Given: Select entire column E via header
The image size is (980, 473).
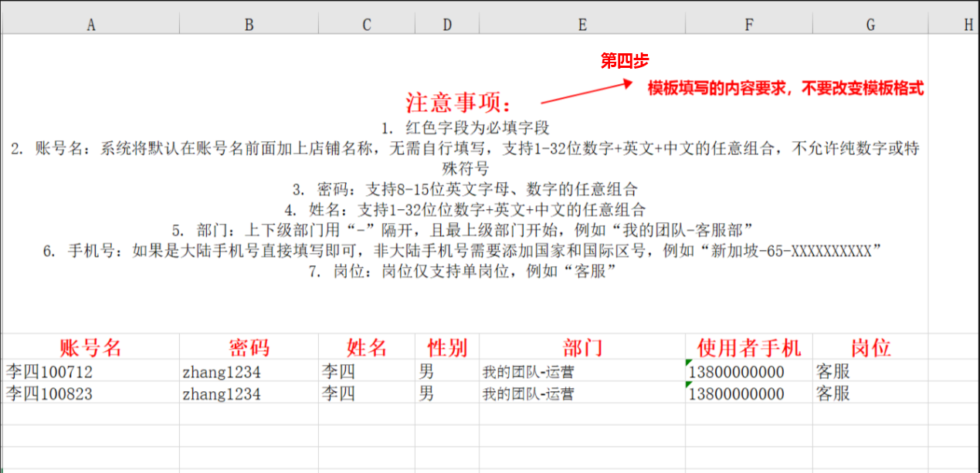Looking at the screenshot, I should point(582,25).
